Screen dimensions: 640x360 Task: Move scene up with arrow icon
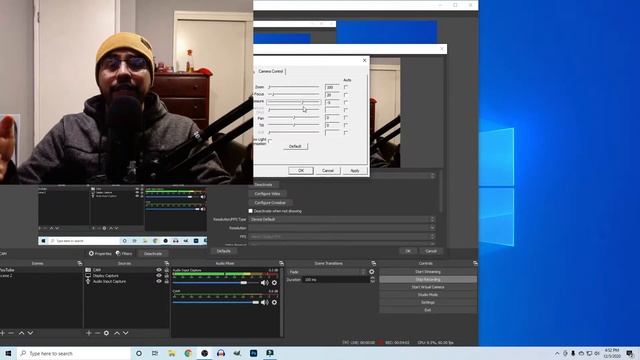coord(21,333)
